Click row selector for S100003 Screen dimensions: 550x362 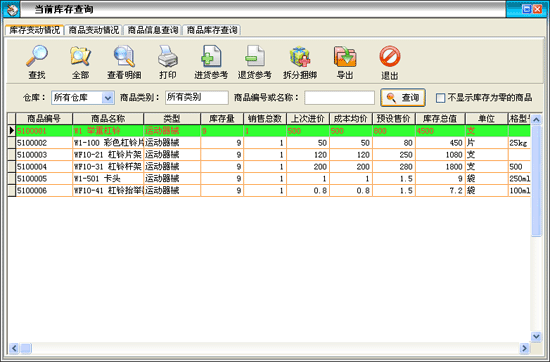coord(12,155)
